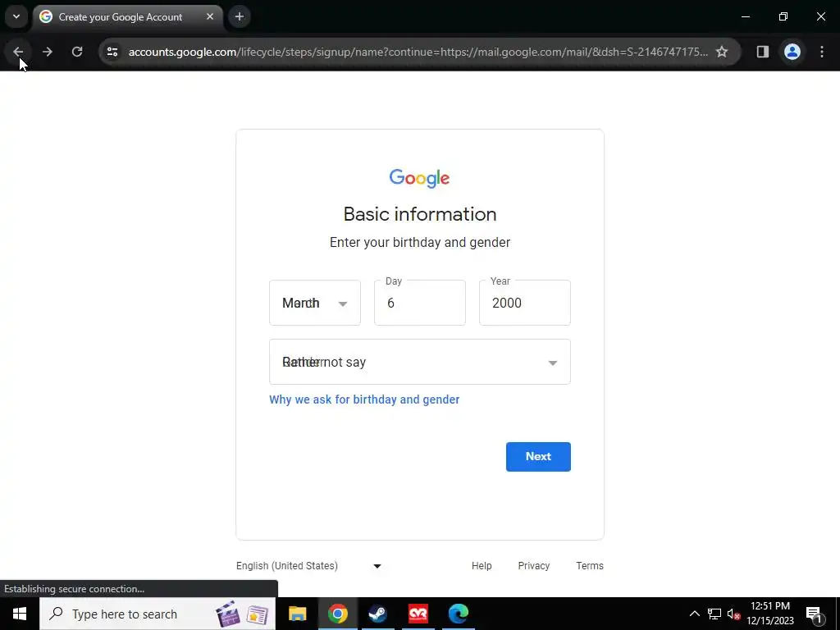Viewport: 840px width, 630px height.
Task: View site information icon in address bar
Action: pos(112,52)
